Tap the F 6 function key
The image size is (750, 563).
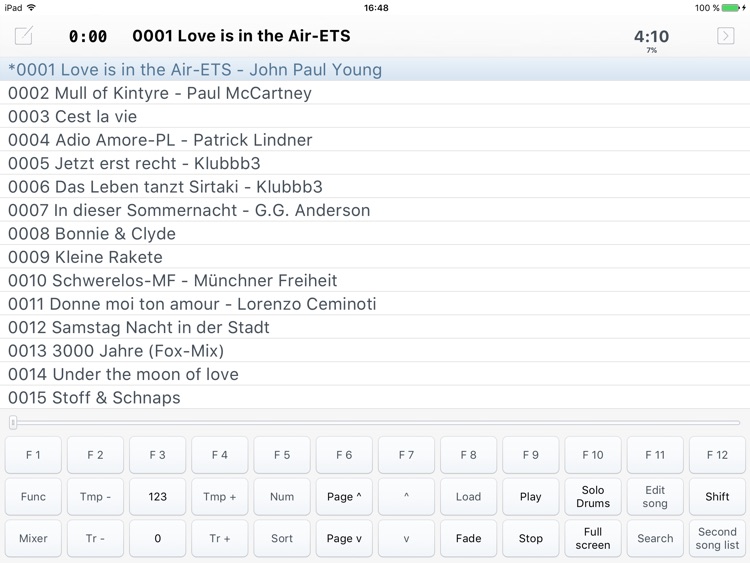pos(344,455)
